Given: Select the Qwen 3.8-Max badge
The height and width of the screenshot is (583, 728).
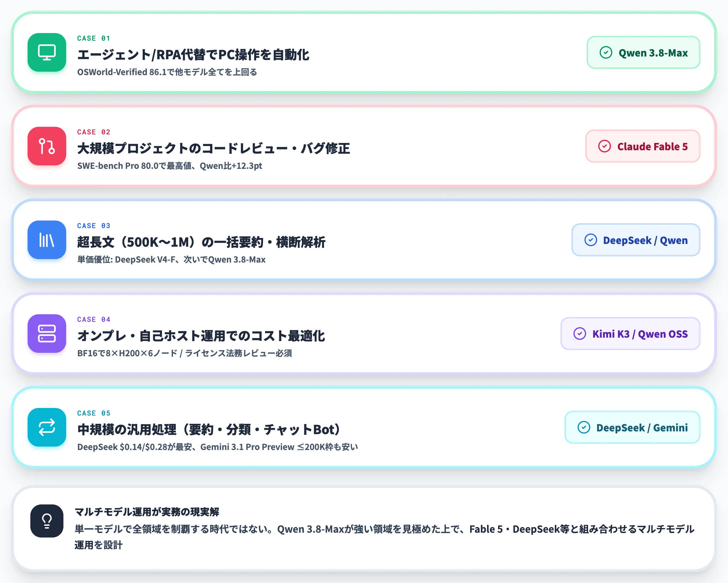Looking at the screenshot, I should (x=643, y=53).
